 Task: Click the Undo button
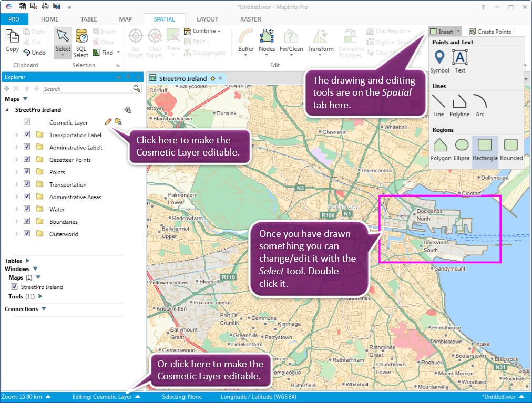click(x=35, y=53)
